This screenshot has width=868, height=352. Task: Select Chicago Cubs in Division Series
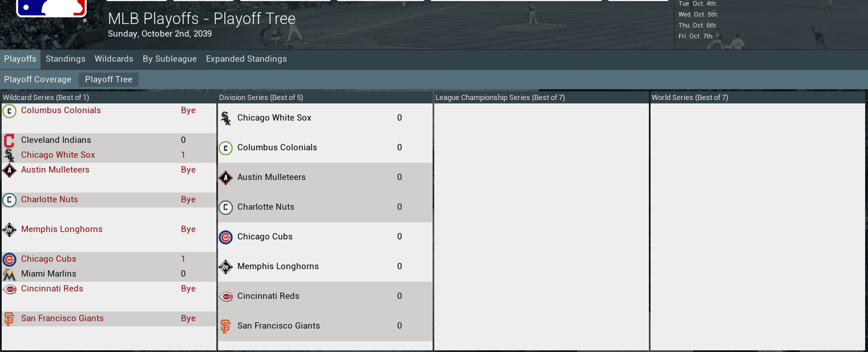[x=265, y=237]
